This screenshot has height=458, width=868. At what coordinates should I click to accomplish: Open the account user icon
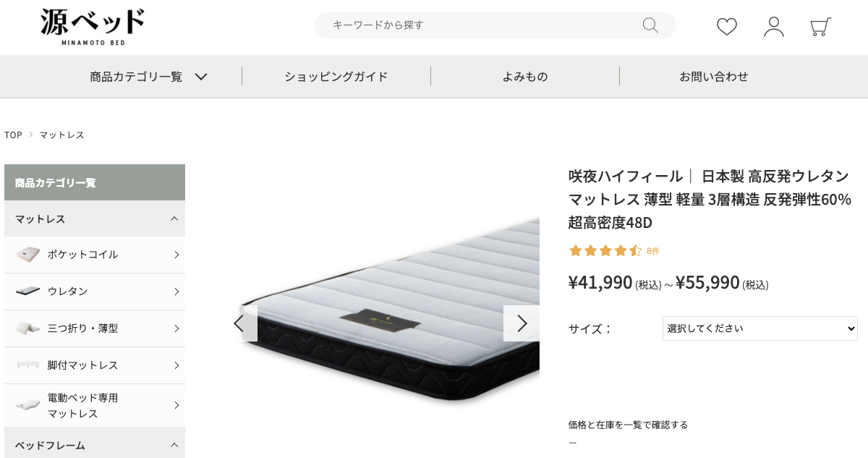[x=774, y=27]
